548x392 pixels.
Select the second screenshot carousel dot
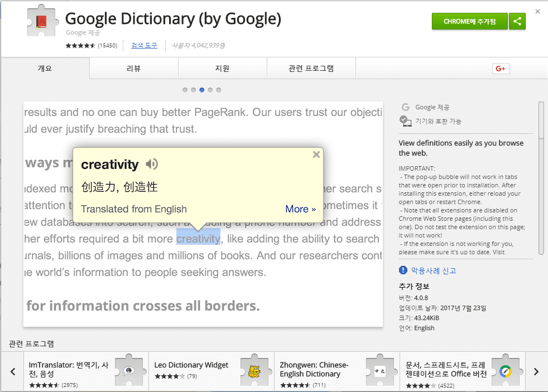tap(194, 90)
